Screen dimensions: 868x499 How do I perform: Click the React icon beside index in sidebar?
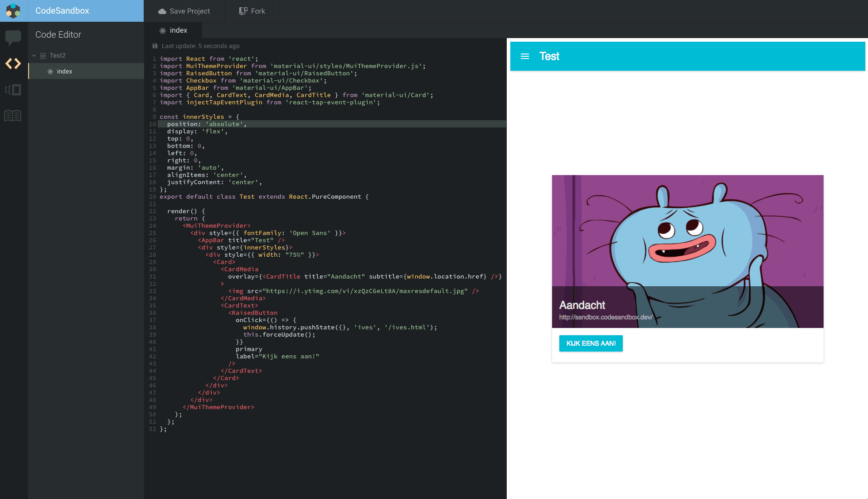click(x=50, y=71)
